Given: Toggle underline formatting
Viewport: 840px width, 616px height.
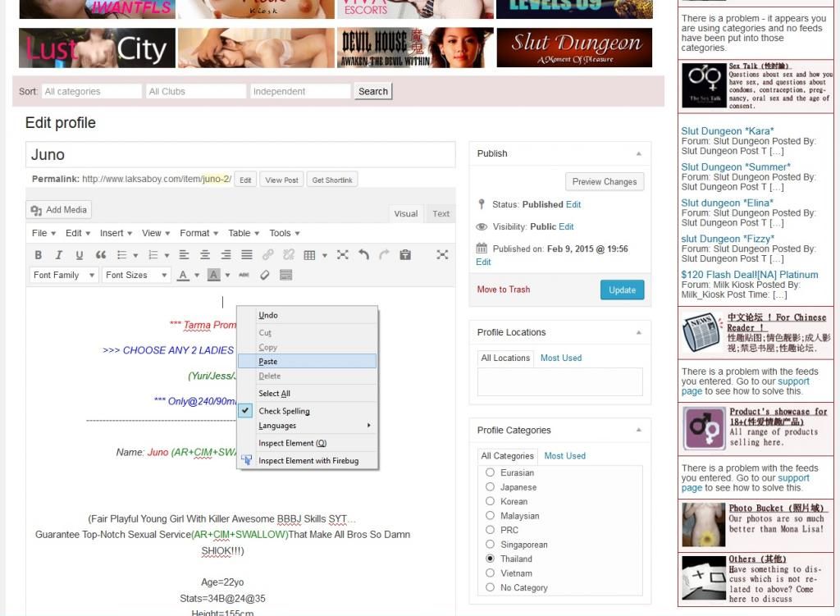Looking at the screenshot, I should click(80, 255).
